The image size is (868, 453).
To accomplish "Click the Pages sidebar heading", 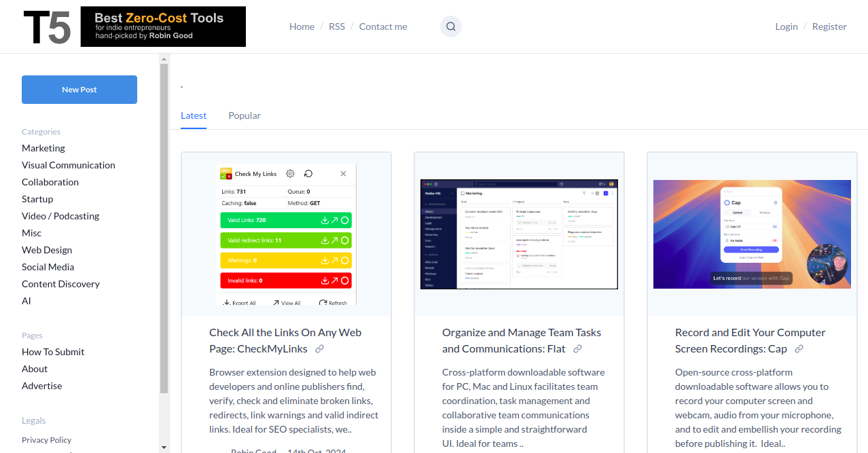I will click(x=32, y=336).
